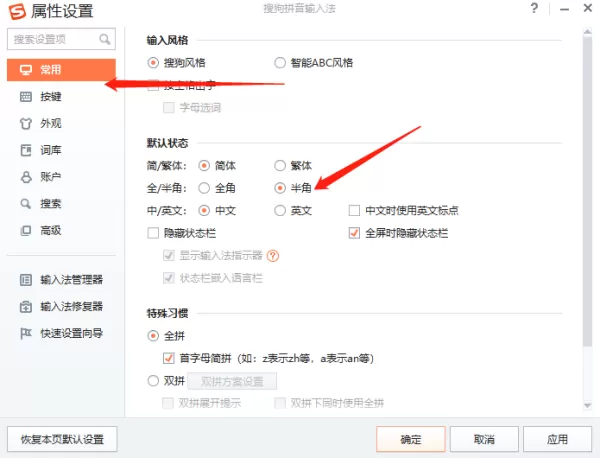This screenshot has width=600, height=458.
Task: Click the shirt icon next to 外观
Action: [26, 124]
